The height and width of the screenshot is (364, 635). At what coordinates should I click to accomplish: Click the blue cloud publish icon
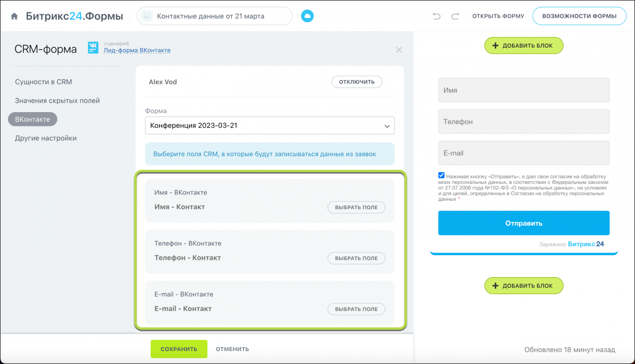tap(307, 16)
